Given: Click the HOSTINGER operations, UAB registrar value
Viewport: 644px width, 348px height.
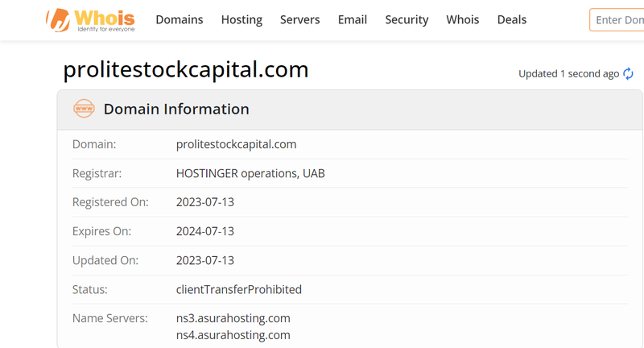Looking at the screenshot, I should [250, 173].
